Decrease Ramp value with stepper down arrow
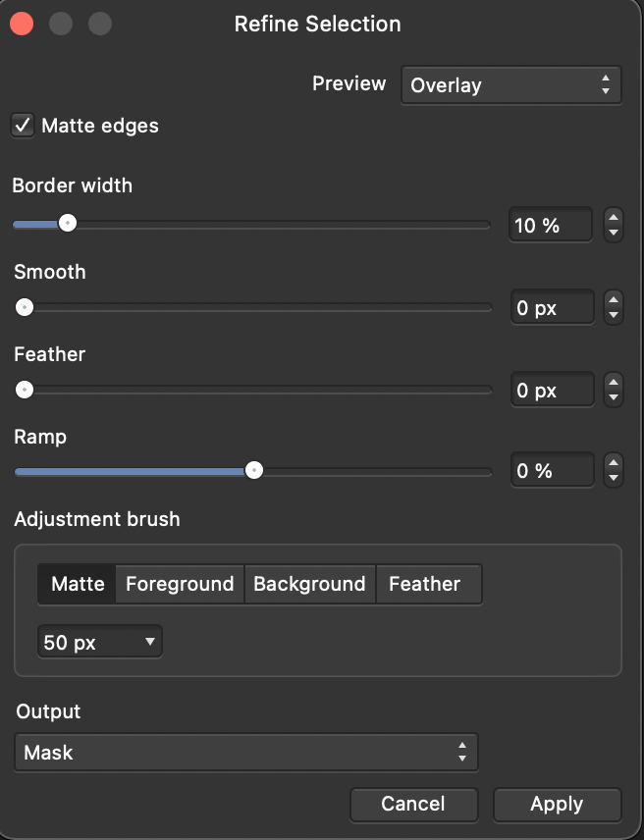The width and height of the screenshot is (644, 840). tap(615, 479)
